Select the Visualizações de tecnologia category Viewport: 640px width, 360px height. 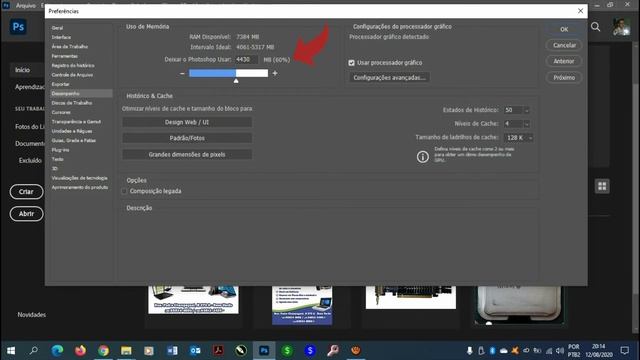coord(80,178)
